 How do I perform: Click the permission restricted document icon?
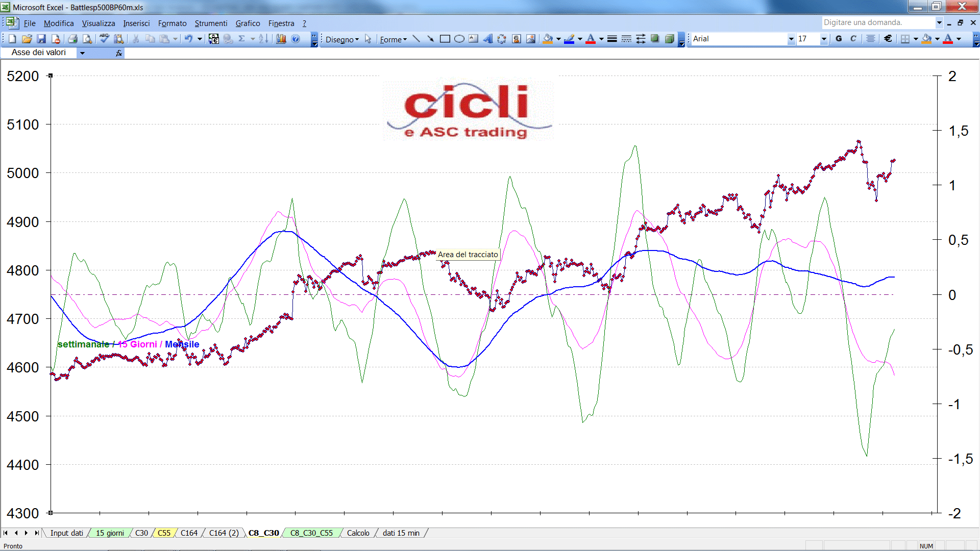pyautogui.click(x=56, y=39)
